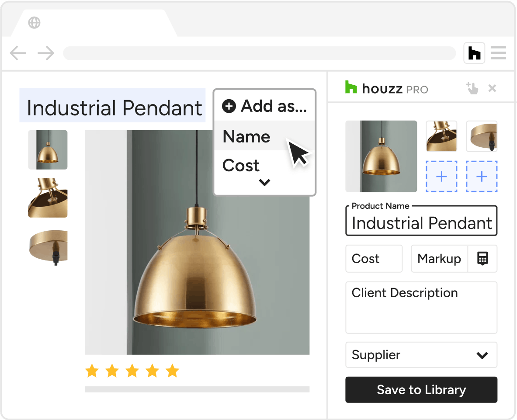Click the Houzz extension icon in toolbar
Screen dimensions: 517x420
click(x=474, y=53)
